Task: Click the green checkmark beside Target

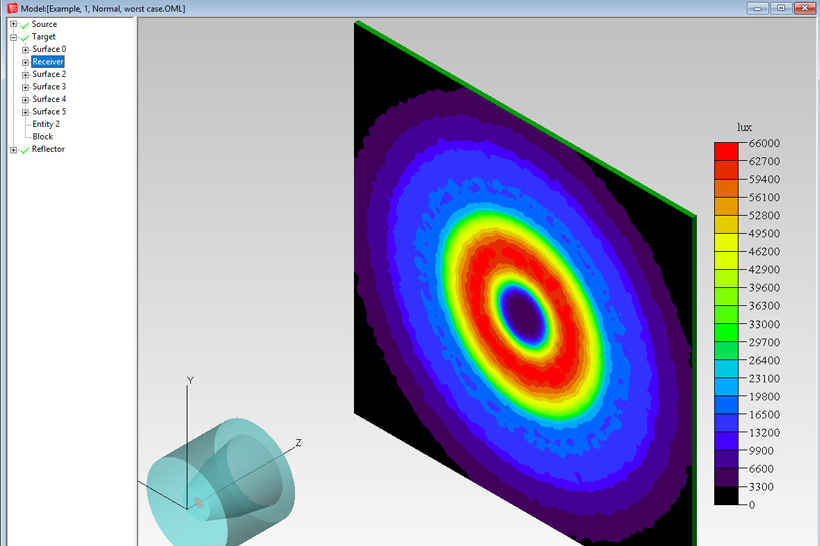Action: [x=24, y=37]
